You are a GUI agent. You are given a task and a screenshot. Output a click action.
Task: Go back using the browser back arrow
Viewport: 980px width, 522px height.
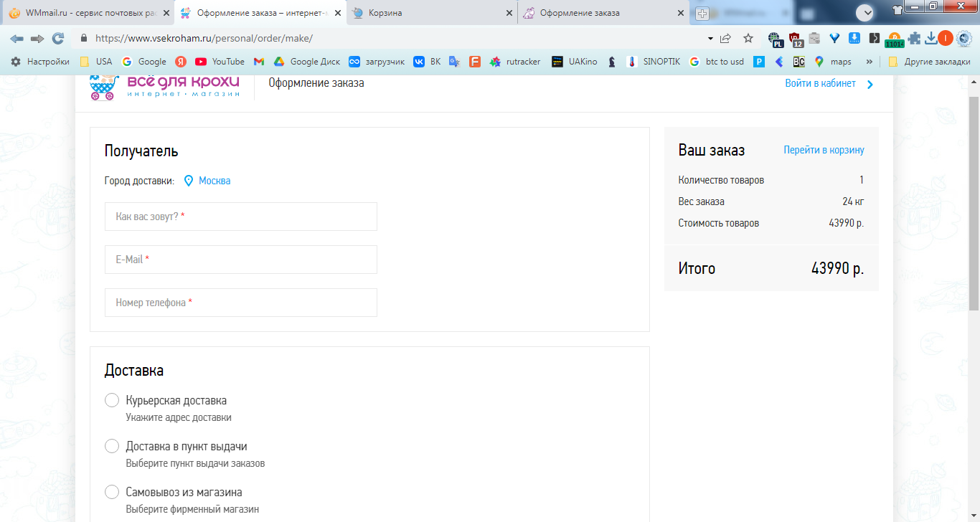(x=17, y=38)
